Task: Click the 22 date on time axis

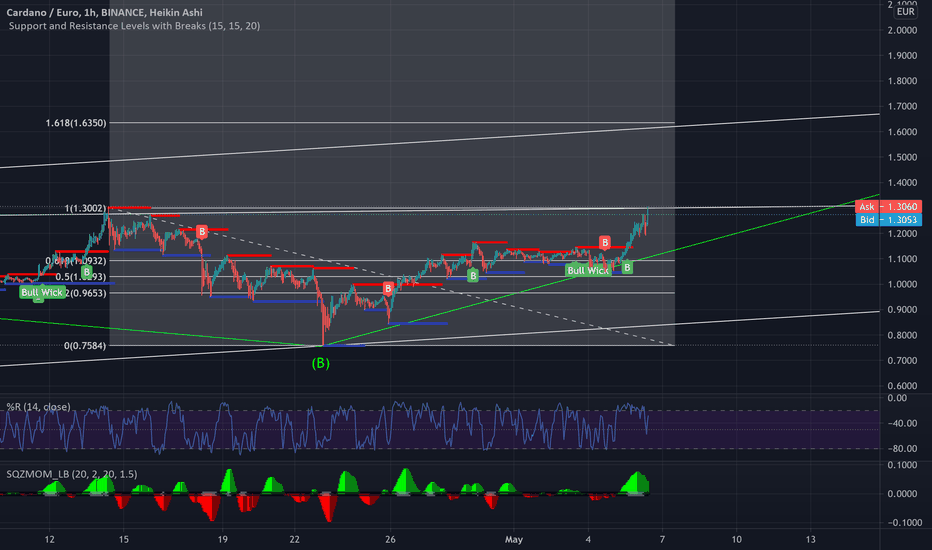Action: (x=295, y=539)
